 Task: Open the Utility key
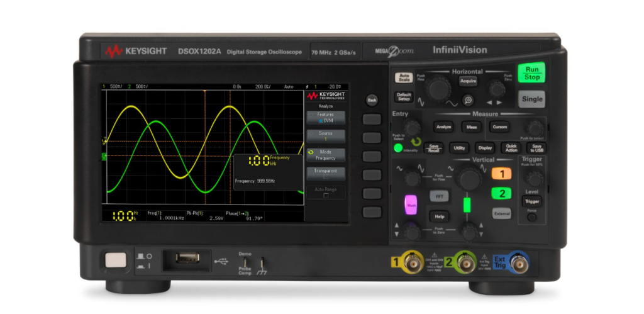pos(459,148)
